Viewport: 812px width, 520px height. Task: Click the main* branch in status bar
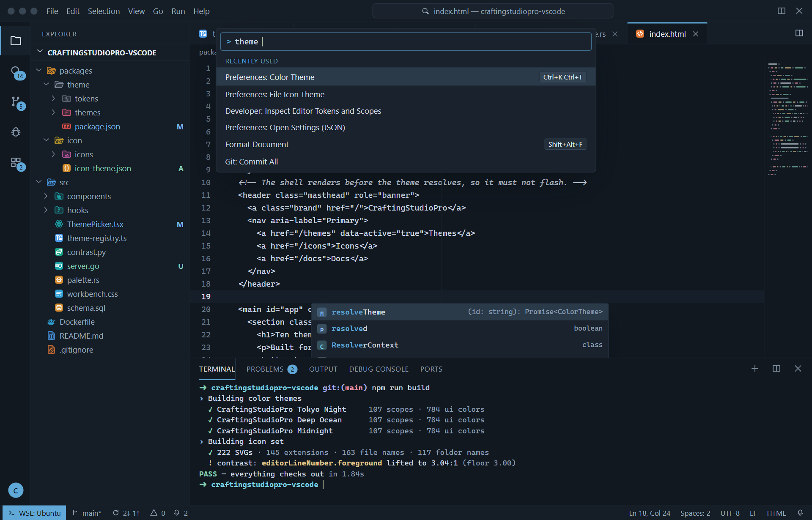87,513
